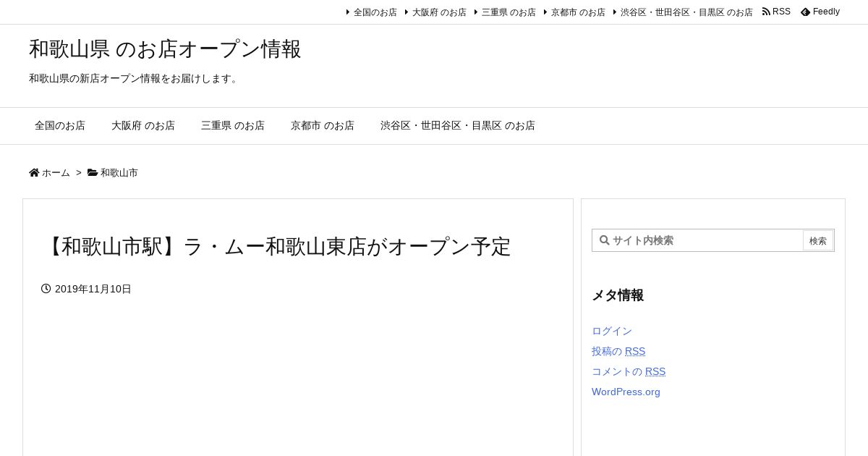Open 全国のお店 in top utility bar
This screenshot has width=868, height=456.
pyautogui.click(x=375, y=12)
